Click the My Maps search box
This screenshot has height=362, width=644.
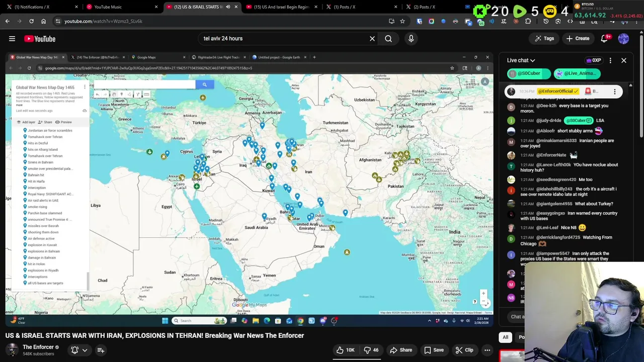pyautogui.click(x=145, y=84)
